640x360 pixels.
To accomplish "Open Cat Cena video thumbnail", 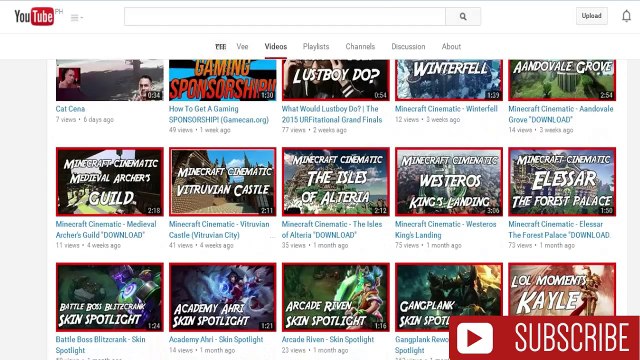I will [109, 80].
